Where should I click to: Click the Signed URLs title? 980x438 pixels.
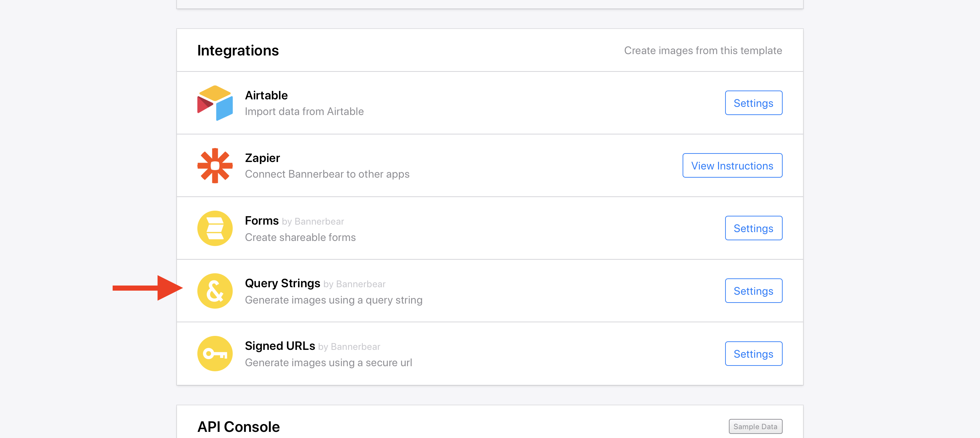click(280, 346)
